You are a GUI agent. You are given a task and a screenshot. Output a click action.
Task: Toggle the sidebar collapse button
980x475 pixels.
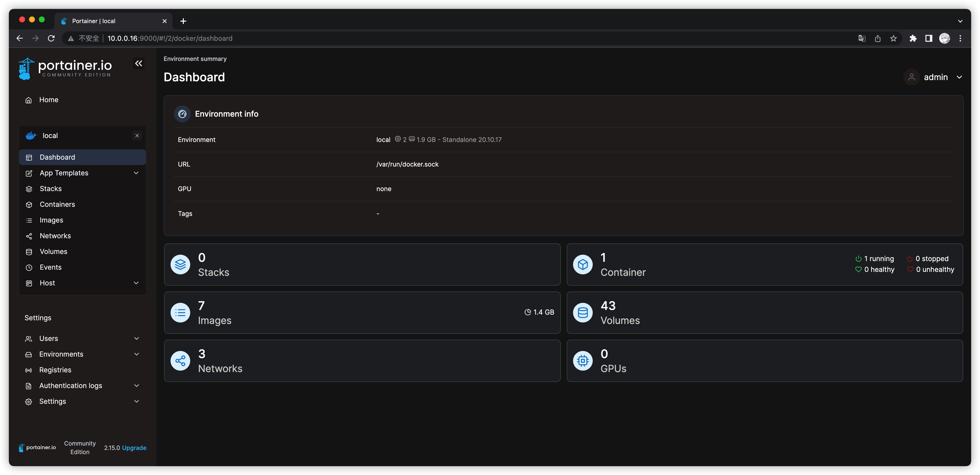tap(139, 63)
